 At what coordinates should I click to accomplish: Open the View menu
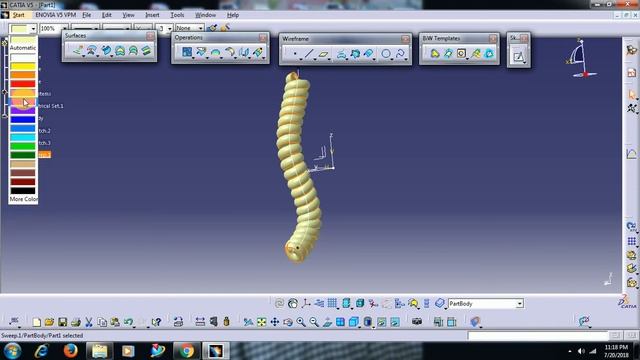click(128, 15)
